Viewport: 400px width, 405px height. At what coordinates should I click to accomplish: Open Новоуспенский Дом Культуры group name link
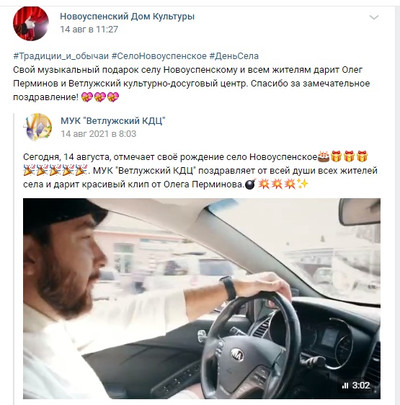point(127,16)
